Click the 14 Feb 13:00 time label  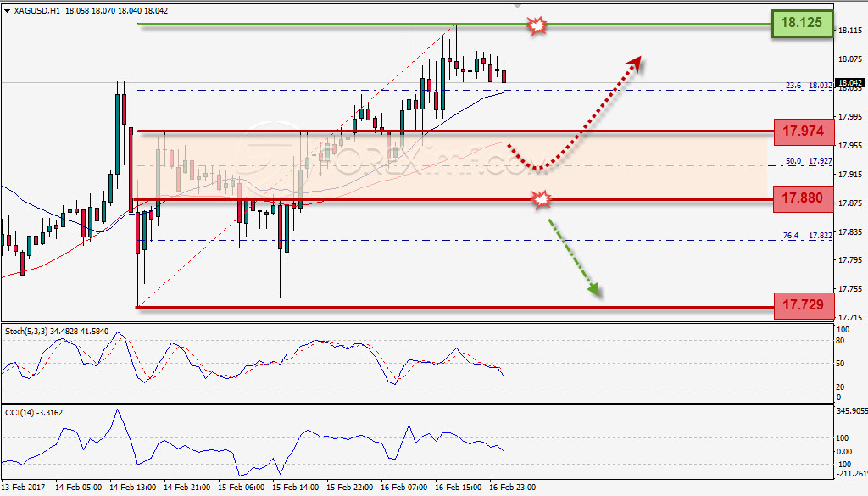coord(133,488)
